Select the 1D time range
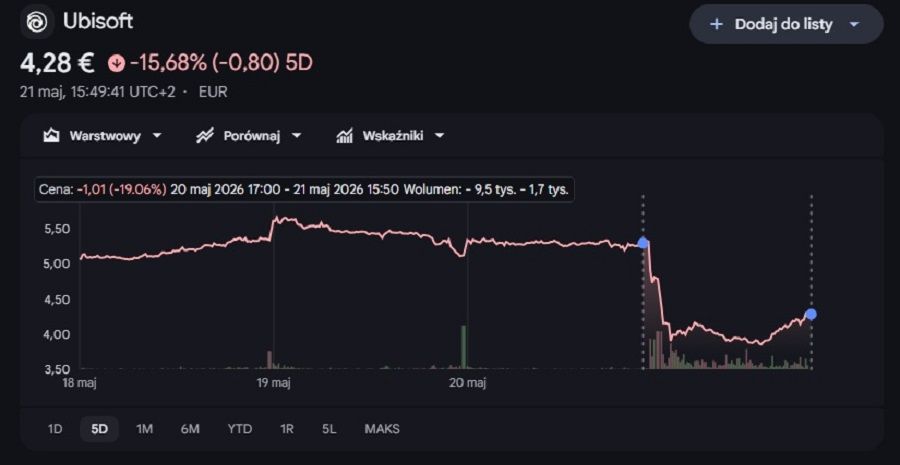900x465 pixels. point(55,429)
